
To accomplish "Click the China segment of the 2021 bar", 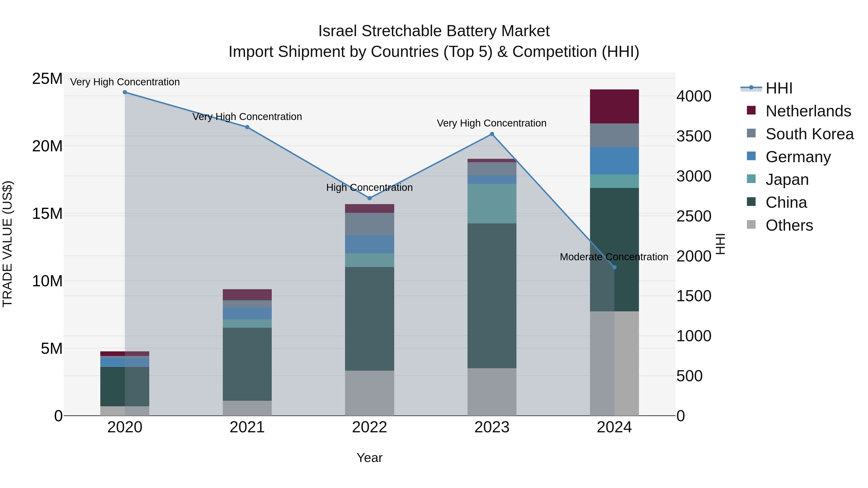I will [247, 364].
